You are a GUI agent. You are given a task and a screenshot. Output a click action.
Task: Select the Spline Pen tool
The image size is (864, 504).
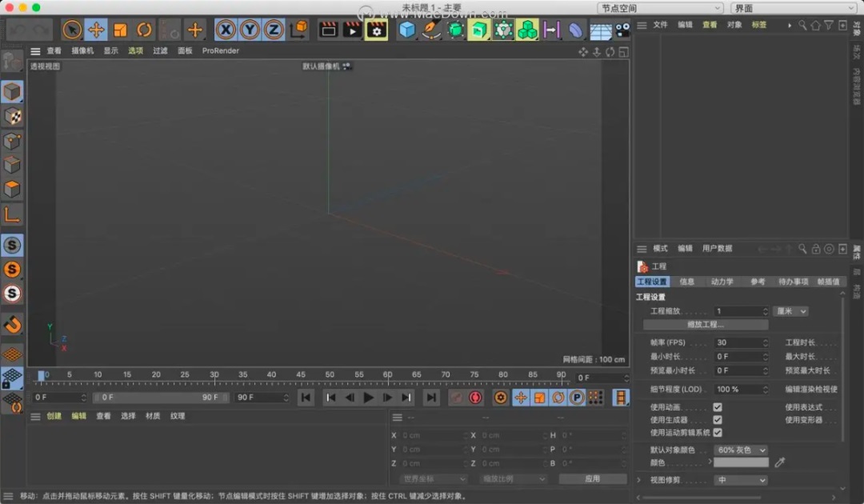click(431, 30)
